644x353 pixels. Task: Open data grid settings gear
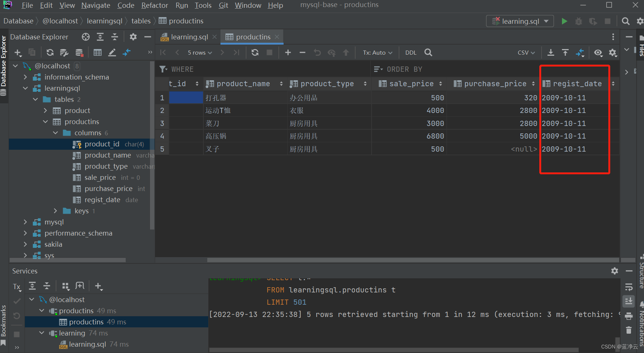613,53
